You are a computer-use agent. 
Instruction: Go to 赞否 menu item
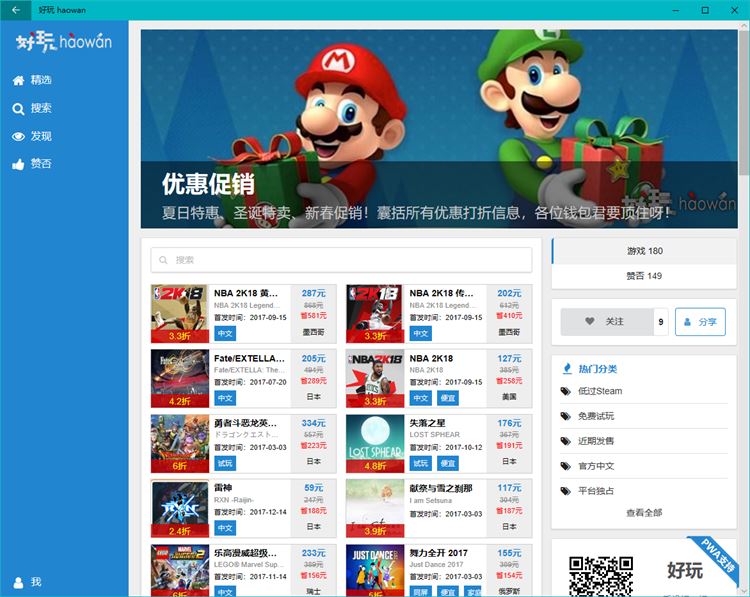pos(64,164)
